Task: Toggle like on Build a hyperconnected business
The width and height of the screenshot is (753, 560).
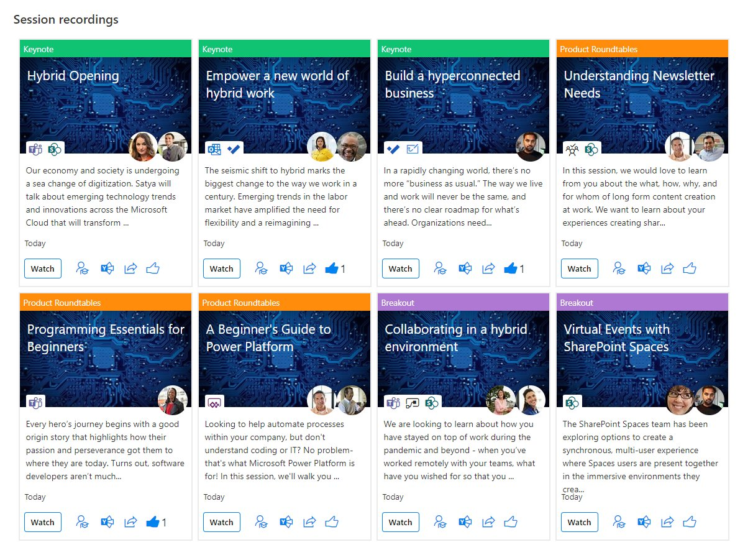Action: click(x=511, y=269)
